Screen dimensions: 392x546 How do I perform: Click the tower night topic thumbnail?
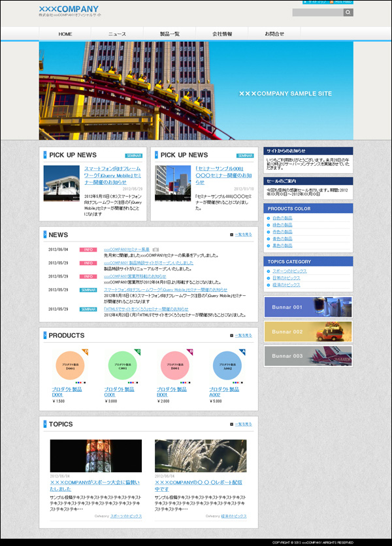click(x=96, y=456)
